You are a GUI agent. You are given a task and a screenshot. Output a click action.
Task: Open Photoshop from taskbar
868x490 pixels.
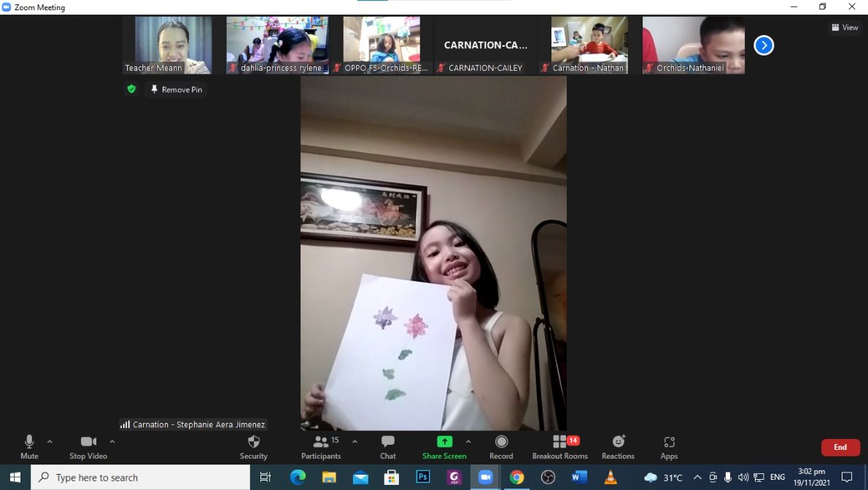point(423,478)
